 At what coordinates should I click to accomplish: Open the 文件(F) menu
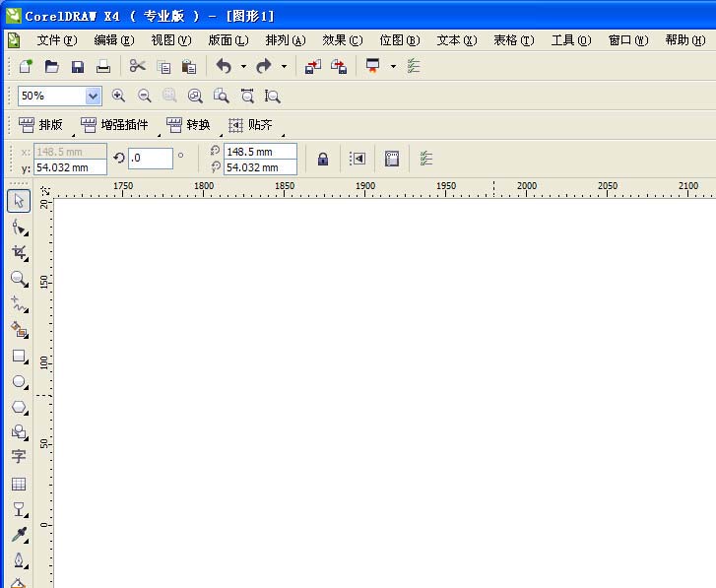pos(57,40)
